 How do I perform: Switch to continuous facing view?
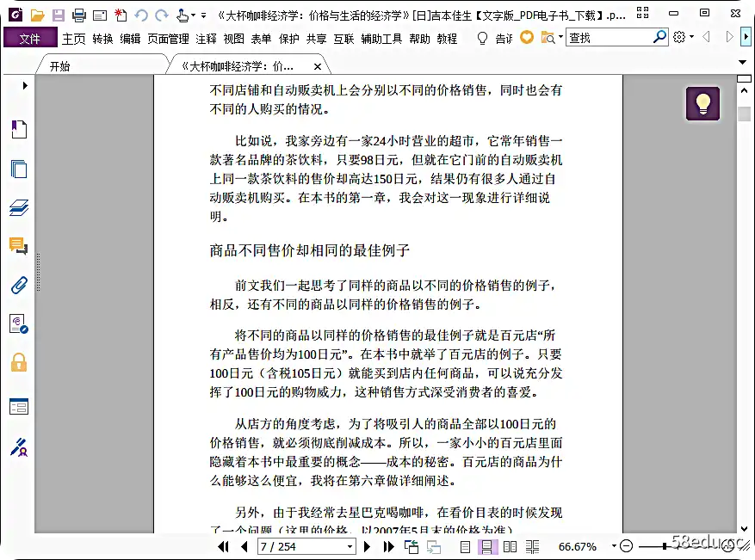[532, 547]
